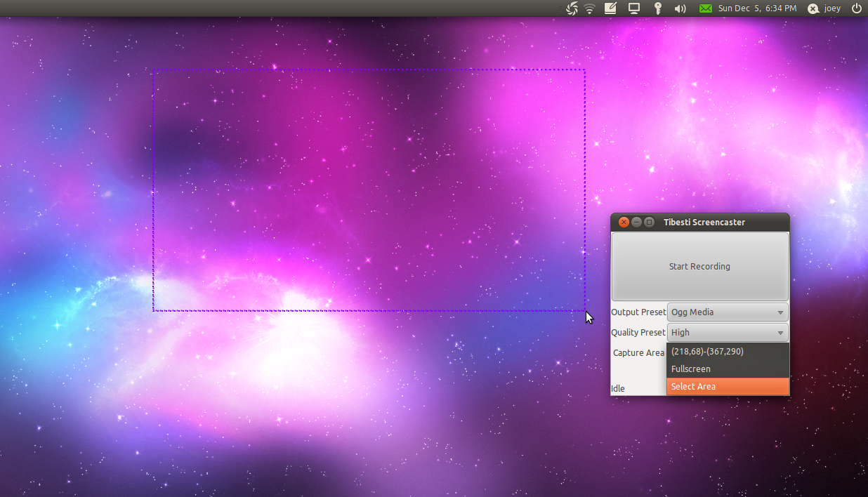Open the joey user chat status menu
The height and width of the screenshot is (497, 868).
[824, 8]
